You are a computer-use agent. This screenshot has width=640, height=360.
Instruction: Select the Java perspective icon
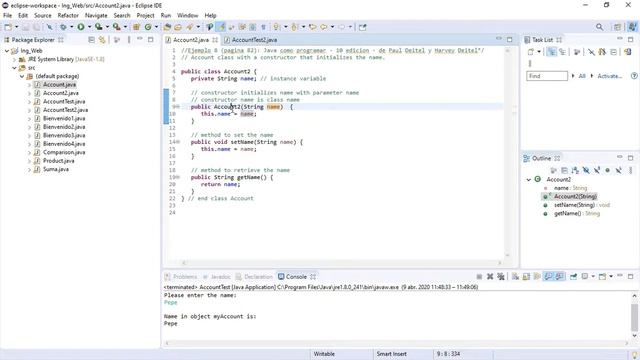pos(632,27)
